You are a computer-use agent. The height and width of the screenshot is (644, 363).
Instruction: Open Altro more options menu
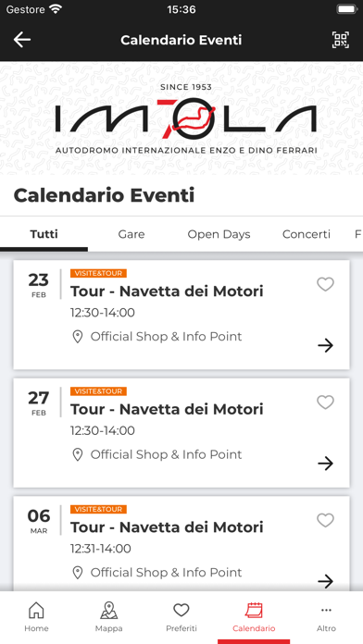pos(326,617)
